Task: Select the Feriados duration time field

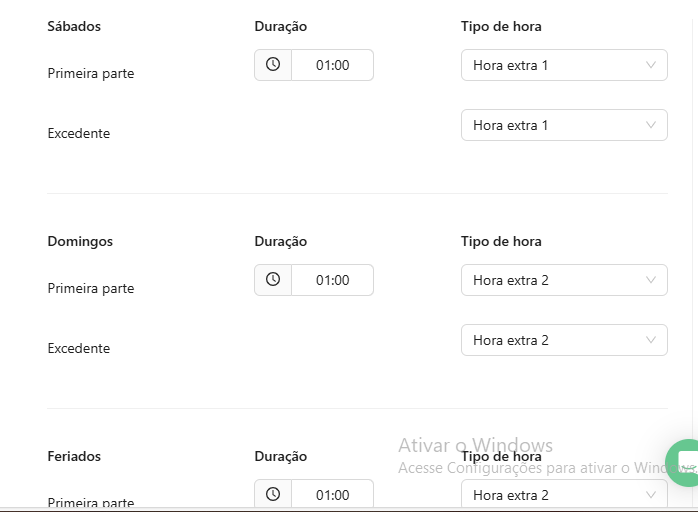Action: pos(332,494)
